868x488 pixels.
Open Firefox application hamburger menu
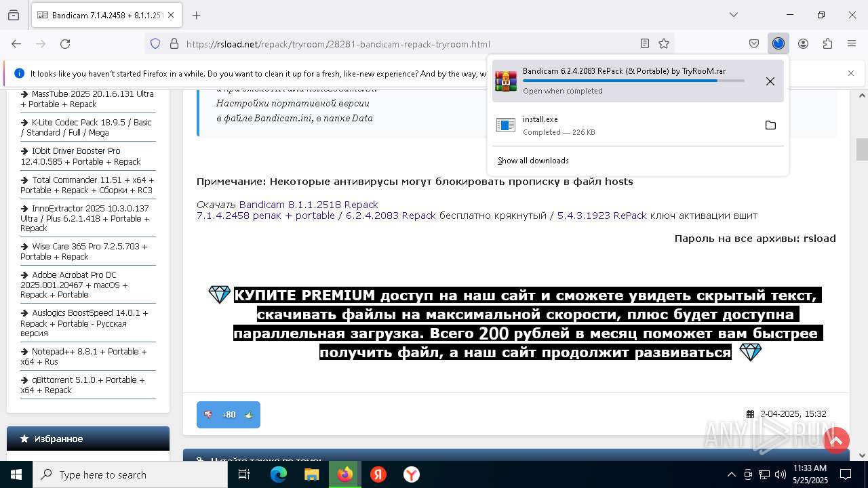[x=852, y=43]
